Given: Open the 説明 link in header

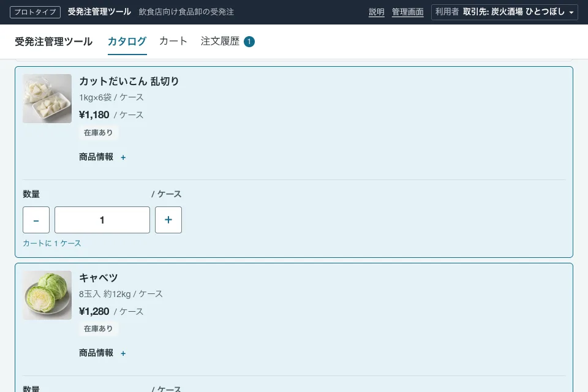Looking at the screenshot, I should click(x=377, y=12).
